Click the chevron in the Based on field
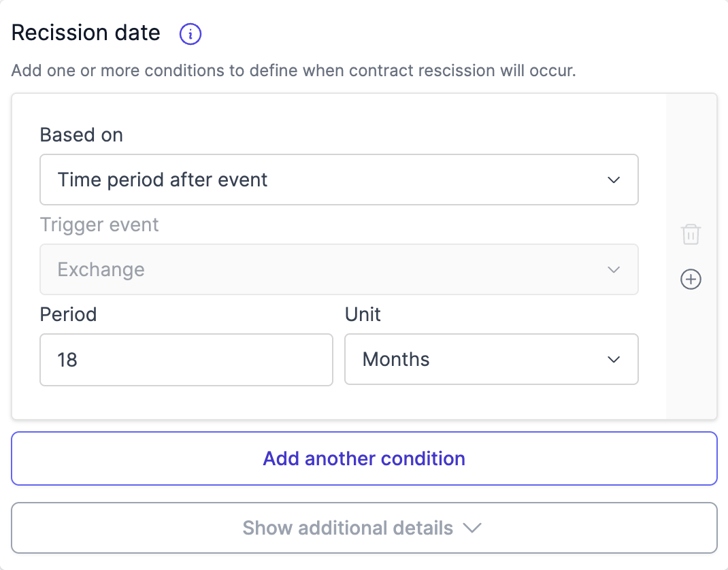Viewport: 728px width, 570px height. [614, 180]
